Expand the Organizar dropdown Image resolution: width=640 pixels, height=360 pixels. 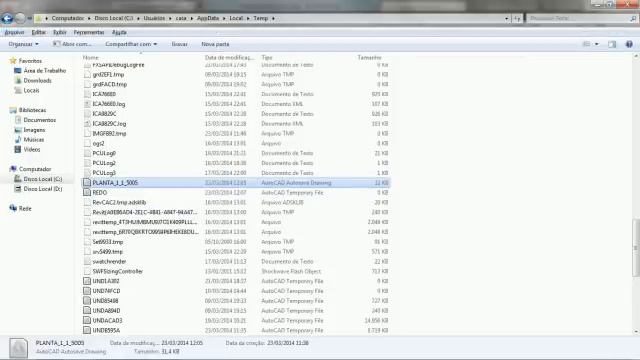tap(23, 44)
